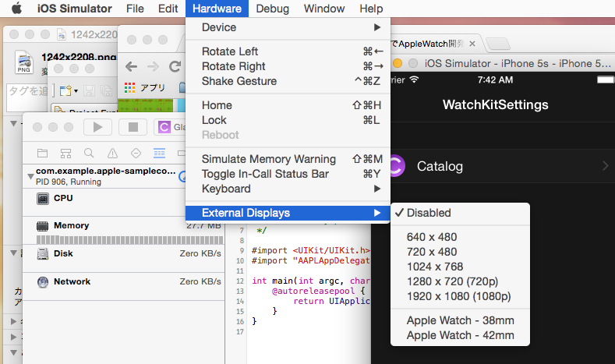
Task: Choose Rotate Left from Hardware menu
Action: 288,51
